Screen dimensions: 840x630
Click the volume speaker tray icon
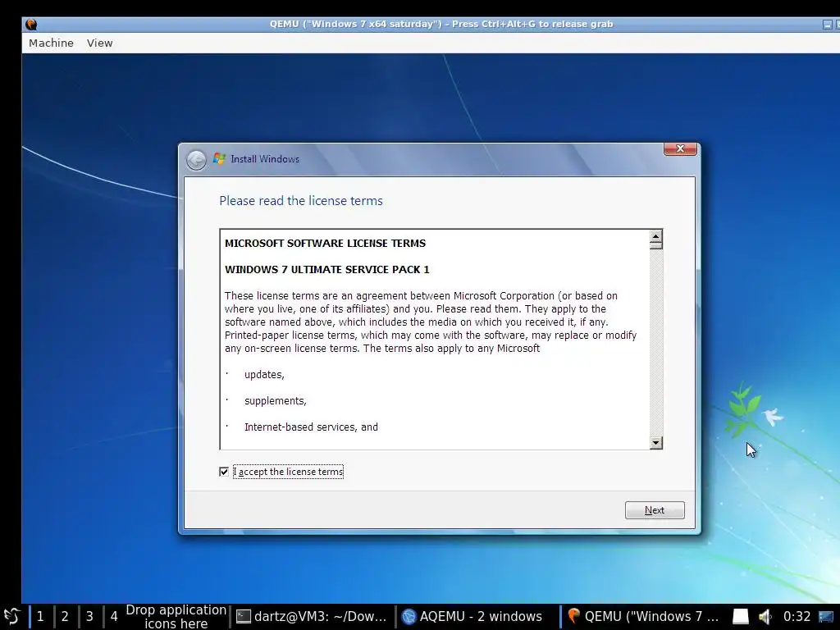pyautogui.click(x=765, y=617)
